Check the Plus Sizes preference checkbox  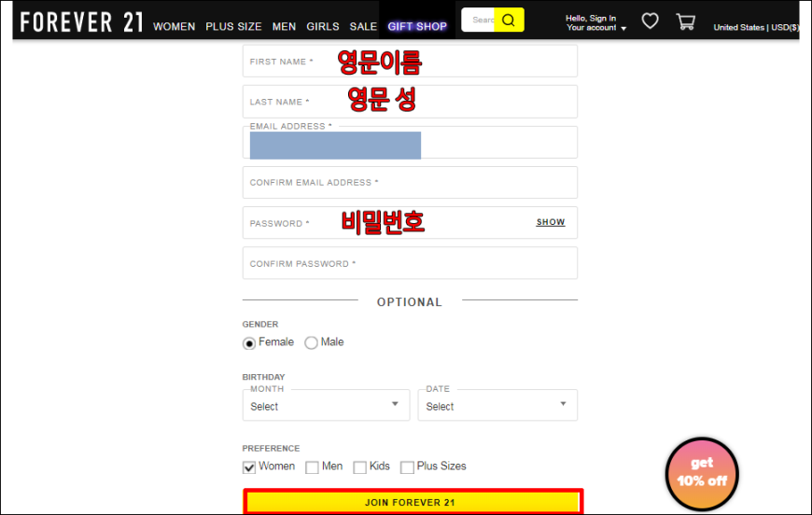tap(407, 467)
